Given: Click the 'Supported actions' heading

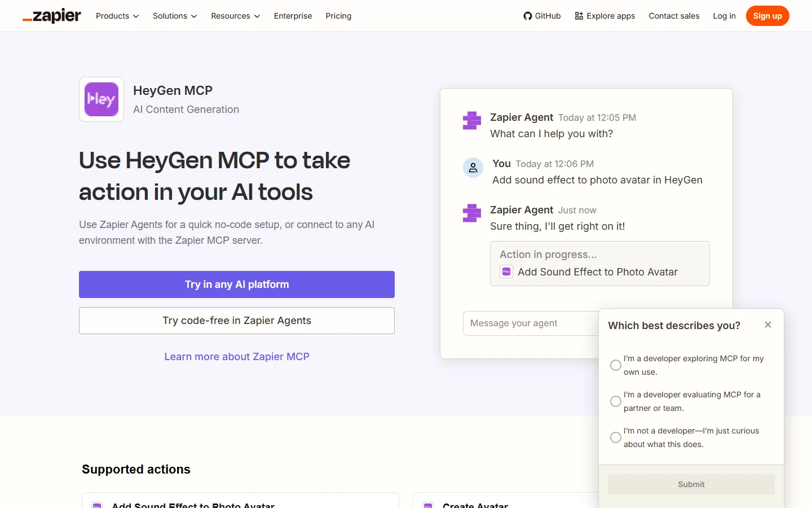Looking at the screenshot, I should pos(136,470).
